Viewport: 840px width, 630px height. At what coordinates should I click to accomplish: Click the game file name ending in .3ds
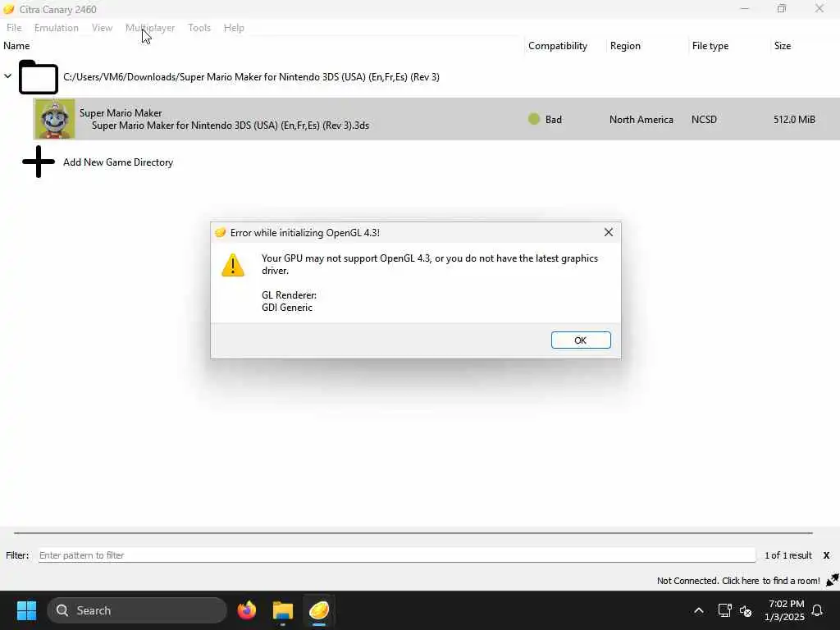click(x=231, y=126)
